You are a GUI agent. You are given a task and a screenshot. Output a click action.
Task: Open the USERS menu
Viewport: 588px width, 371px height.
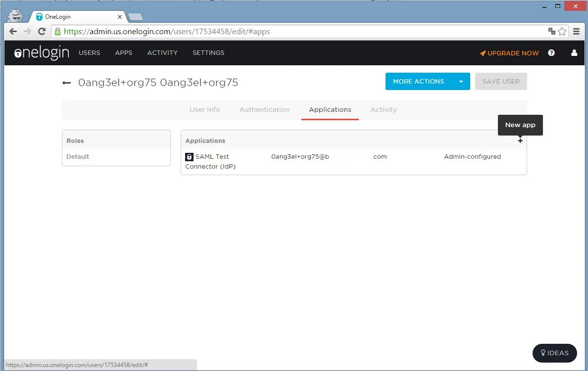point(89,53)
